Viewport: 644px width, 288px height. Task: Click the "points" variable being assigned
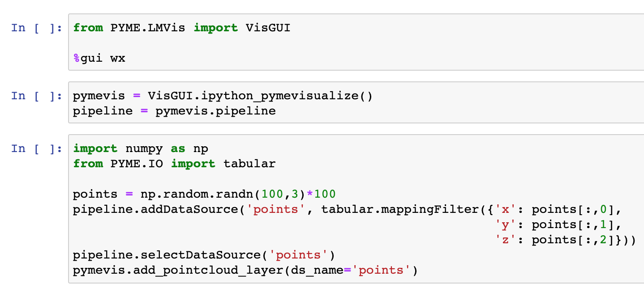(x=95, y=194)
